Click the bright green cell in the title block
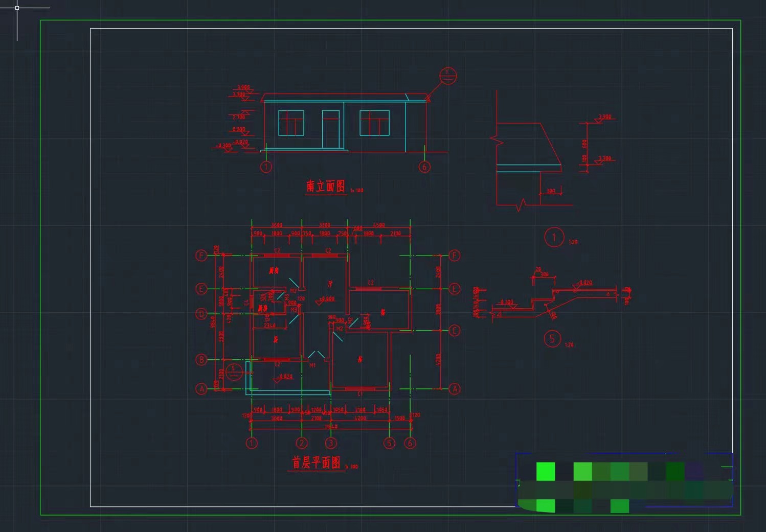Screen dimensions: 766x532 point(546,471)
